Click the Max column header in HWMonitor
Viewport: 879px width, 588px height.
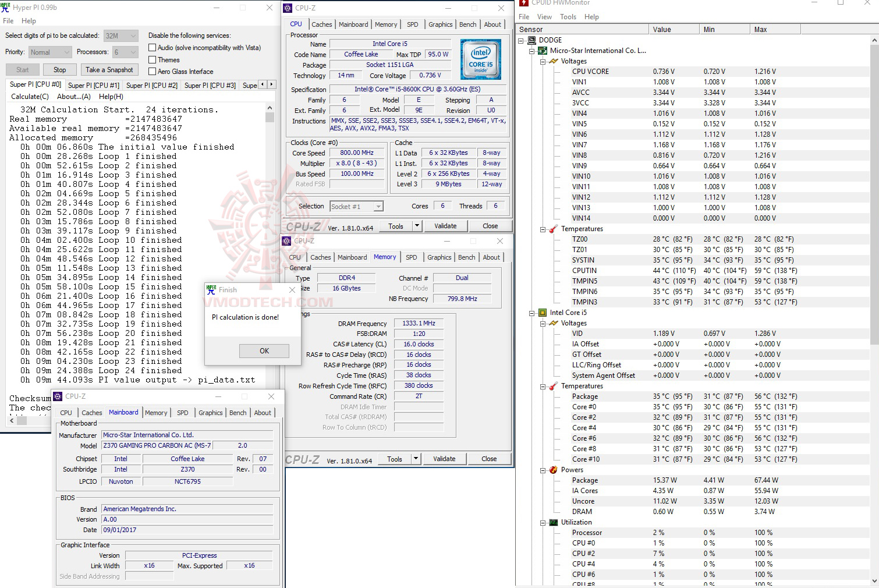coord(775,29)
